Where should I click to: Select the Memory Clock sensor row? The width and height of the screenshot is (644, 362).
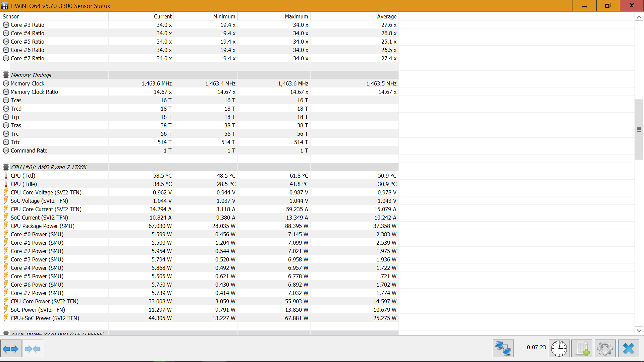(x=28, y=83)
